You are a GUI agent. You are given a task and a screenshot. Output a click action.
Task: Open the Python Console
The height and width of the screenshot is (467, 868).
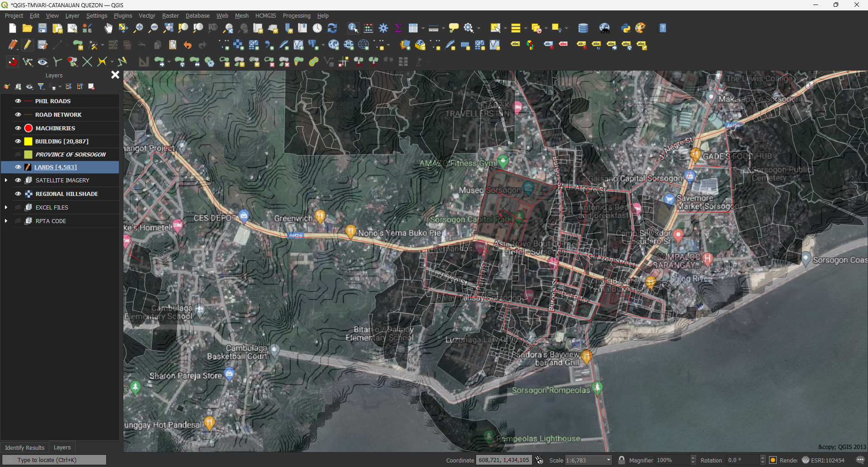(626, 28)
